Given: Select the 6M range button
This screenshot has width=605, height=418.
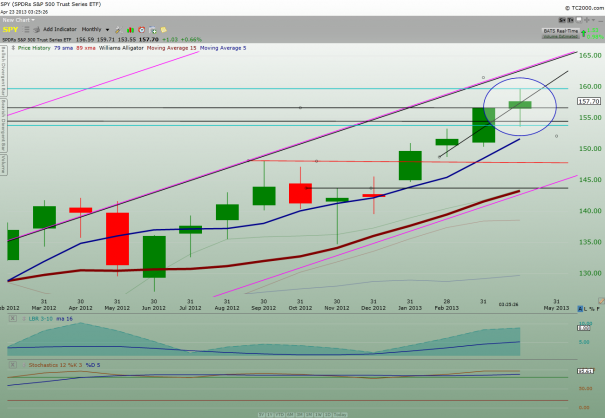Looking at the screenshot, I should click(290, 415).
